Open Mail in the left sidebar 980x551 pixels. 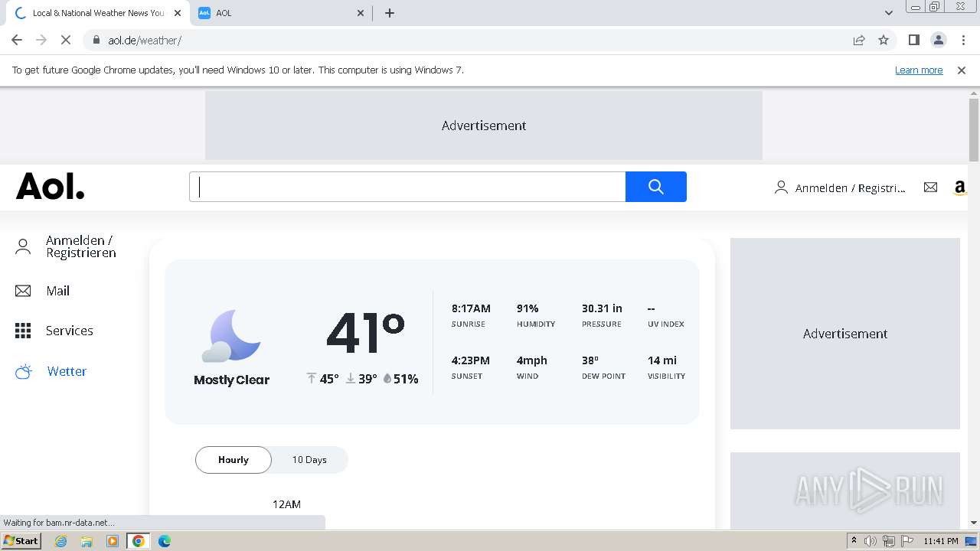[x=57, y=291]
